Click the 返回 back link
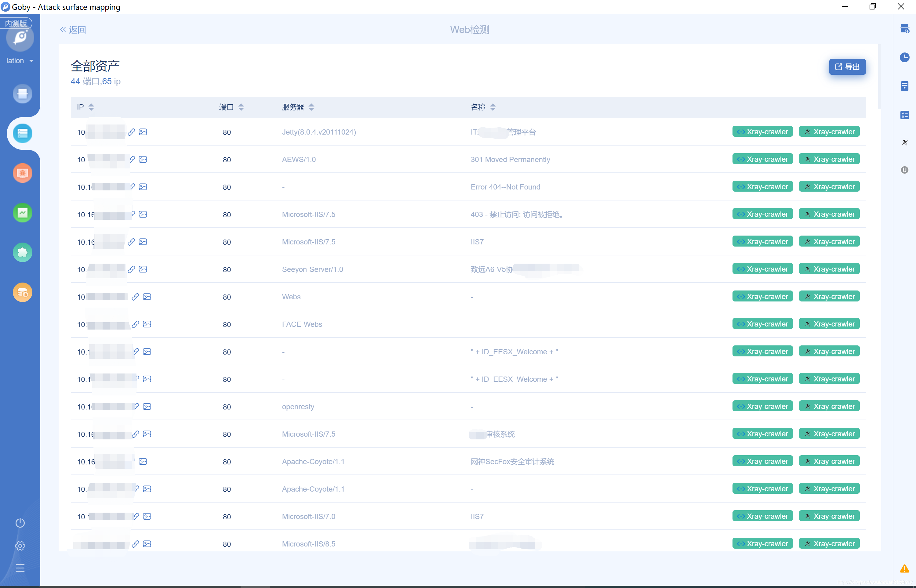 pos(73,30)
